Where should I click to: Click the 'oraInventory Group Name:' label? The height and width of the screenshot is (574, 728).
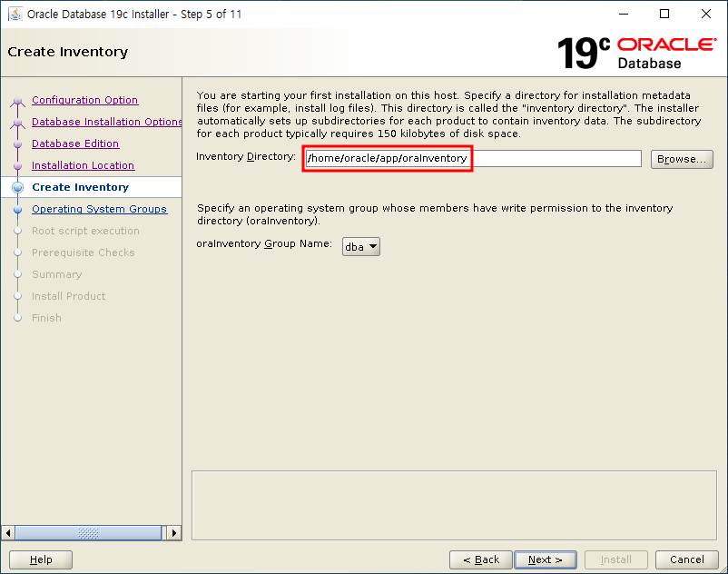coord(264,243)
